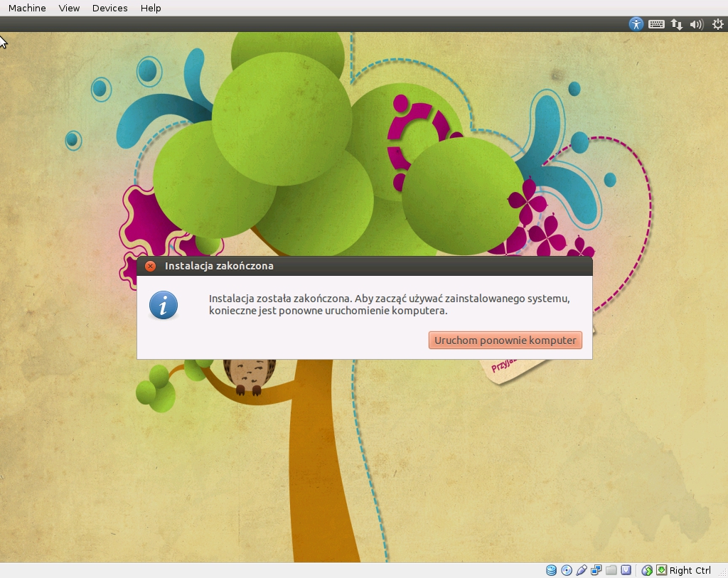This screenshot has height=578, width=728.
Task: Open the keyboard layout indicator
Action: coord(656,24)
